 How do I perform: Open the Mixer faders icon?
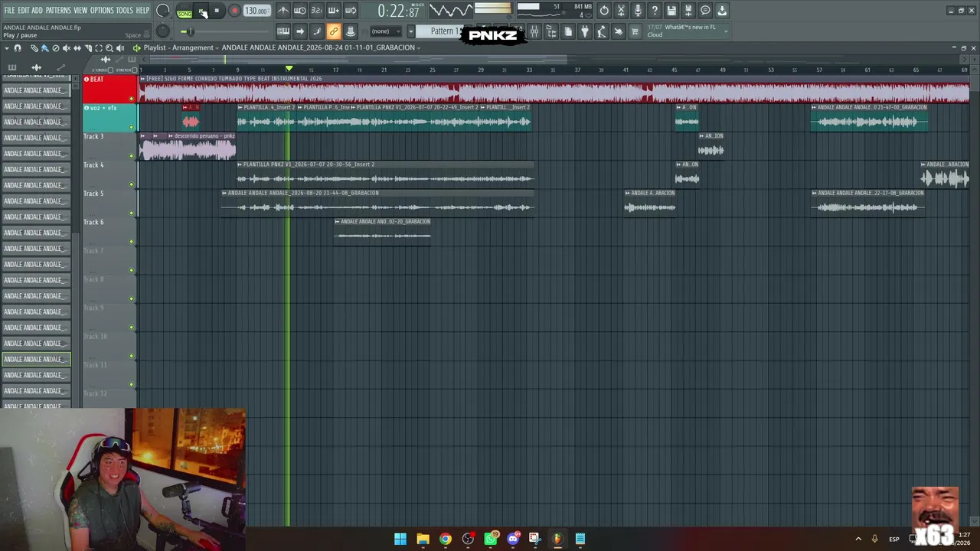tap(534, 31)
